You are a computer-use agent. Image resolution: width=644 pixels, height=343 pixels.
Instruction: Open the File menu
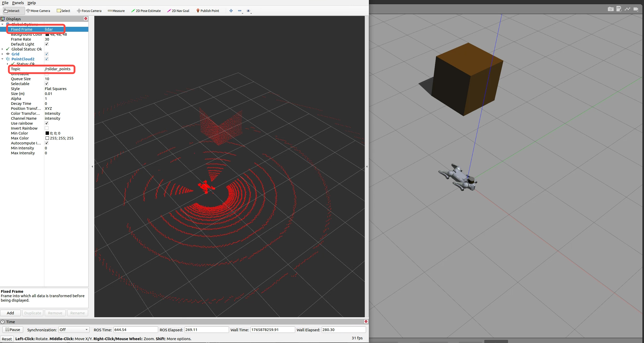click(5, 3)
